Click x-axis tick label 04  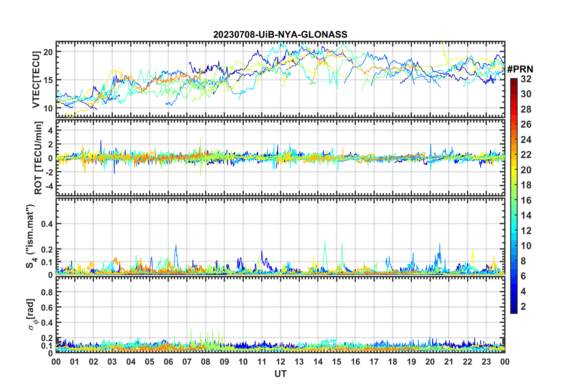pyautogui.click(x=131, y=362)
